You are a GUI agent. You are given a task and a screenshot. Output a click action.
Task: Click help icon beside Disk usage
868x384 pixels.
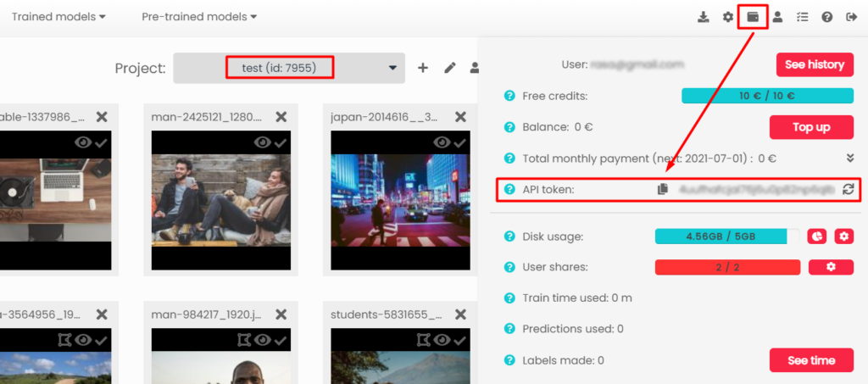(509, 237)
